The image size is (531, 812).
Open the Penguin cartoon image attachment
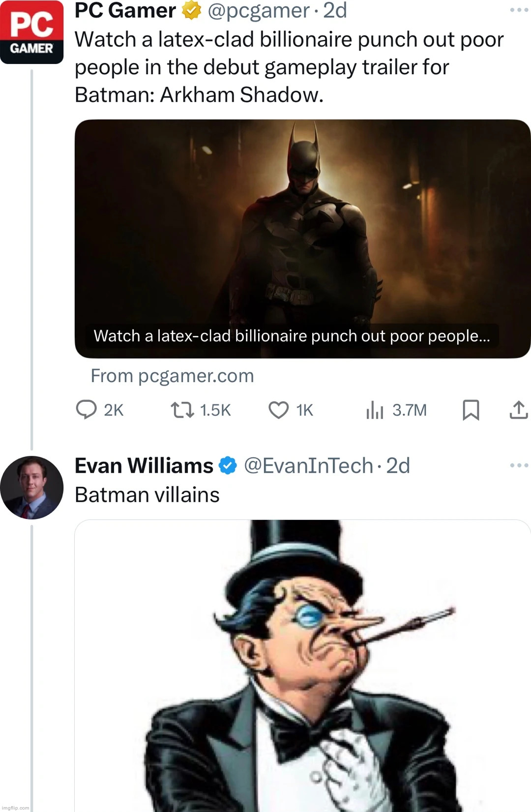pos(302,664)
